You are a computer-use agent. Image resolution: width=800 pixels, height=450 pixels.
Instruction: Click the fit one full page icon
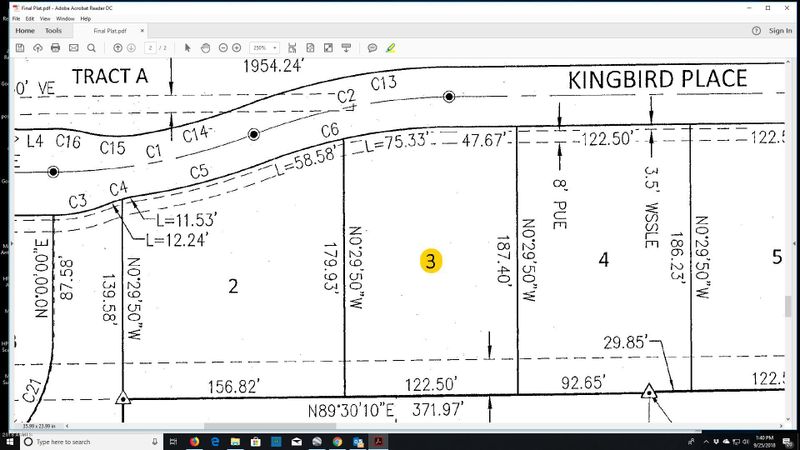pyautogui.click(x=310, y=48)
